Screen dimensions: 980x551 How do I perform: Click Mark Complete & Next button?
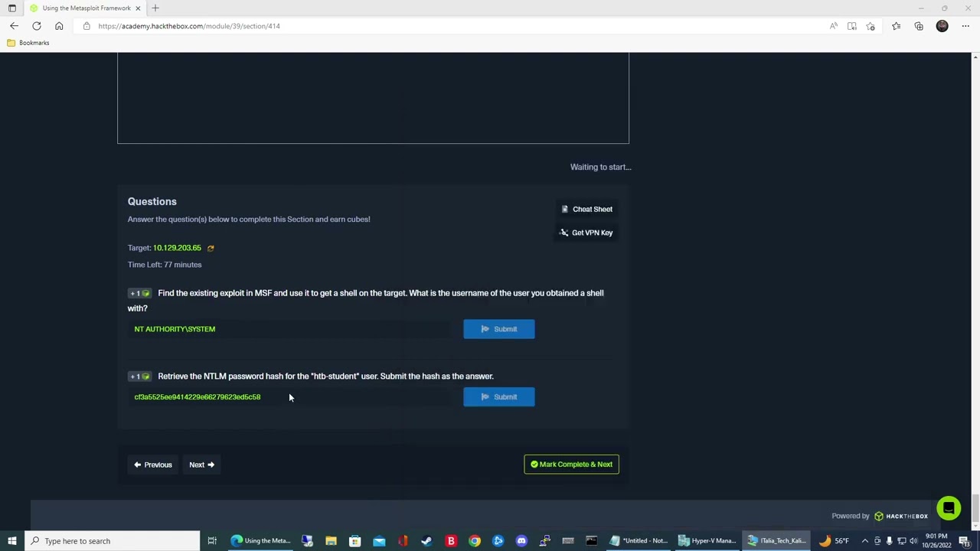pos(571,465)
